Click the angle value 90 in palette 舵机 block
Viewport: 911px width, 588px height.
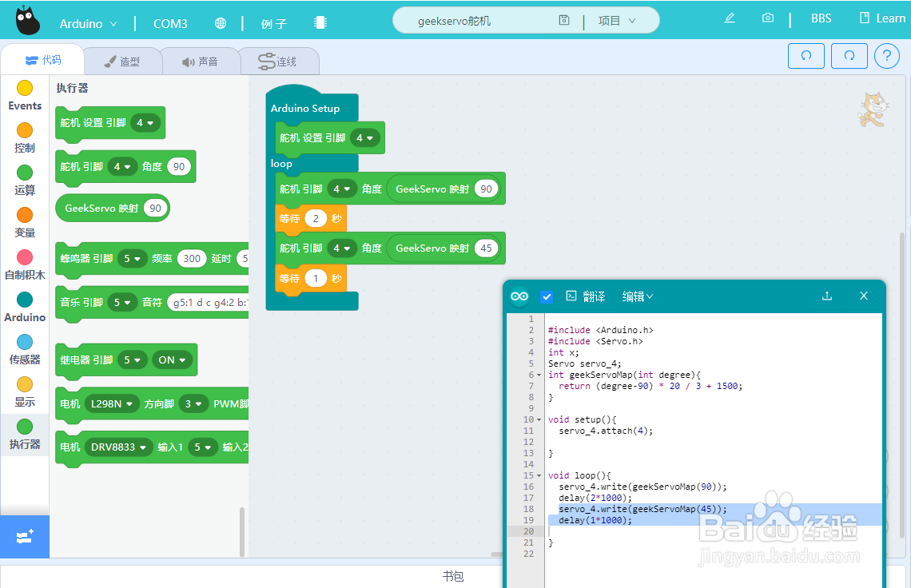tap(179, 167)
